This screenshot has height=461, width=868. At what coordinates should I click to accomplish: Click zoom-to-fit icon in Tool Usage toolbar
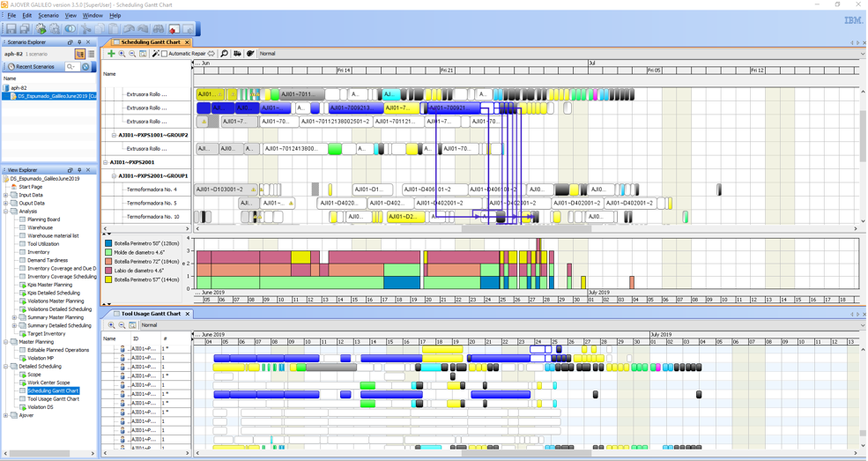tap(132, 325)
